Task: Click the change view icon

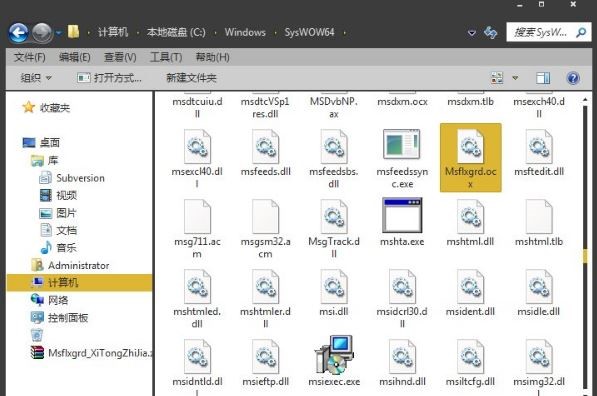Action: pyautogui.click(x=497, y=78)
